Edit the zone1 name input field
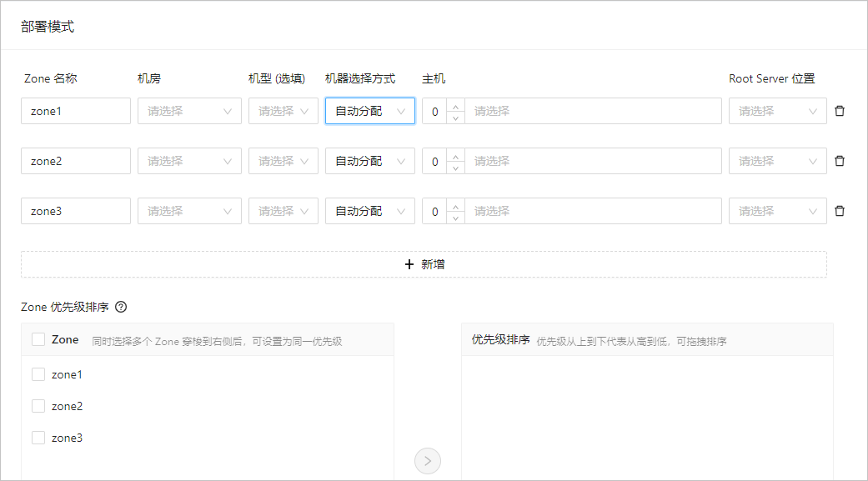This screenshot has width=868, height=481. (76, 111)
